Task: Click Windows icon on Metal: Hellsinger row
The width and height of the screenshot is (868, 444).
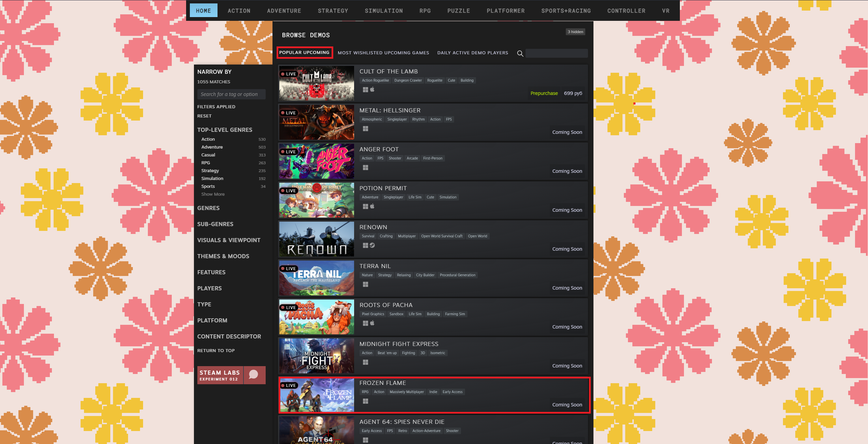Action: click(365, 128)
